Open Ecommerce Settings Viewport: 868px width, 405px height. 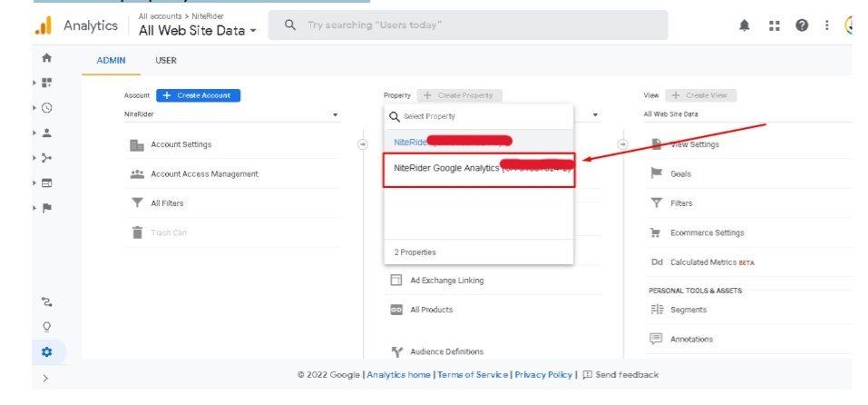707,232
